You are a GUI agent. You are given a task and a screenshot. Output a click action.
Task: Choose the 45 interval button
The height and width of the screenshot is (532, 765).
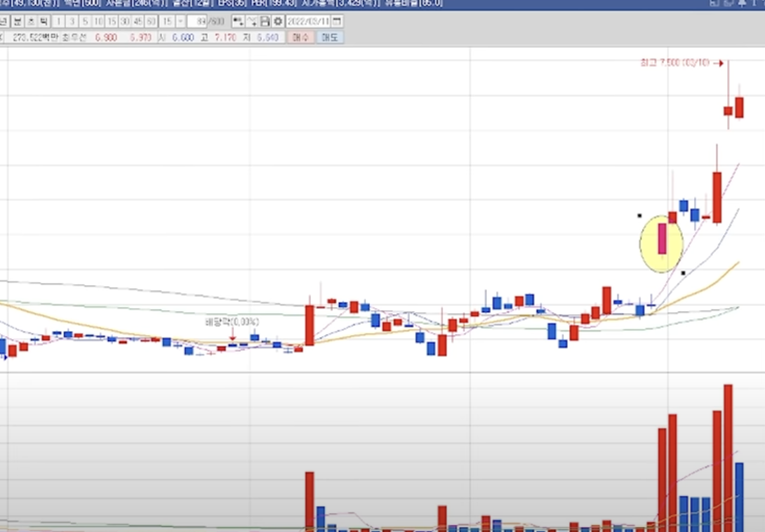coord(138,22)
